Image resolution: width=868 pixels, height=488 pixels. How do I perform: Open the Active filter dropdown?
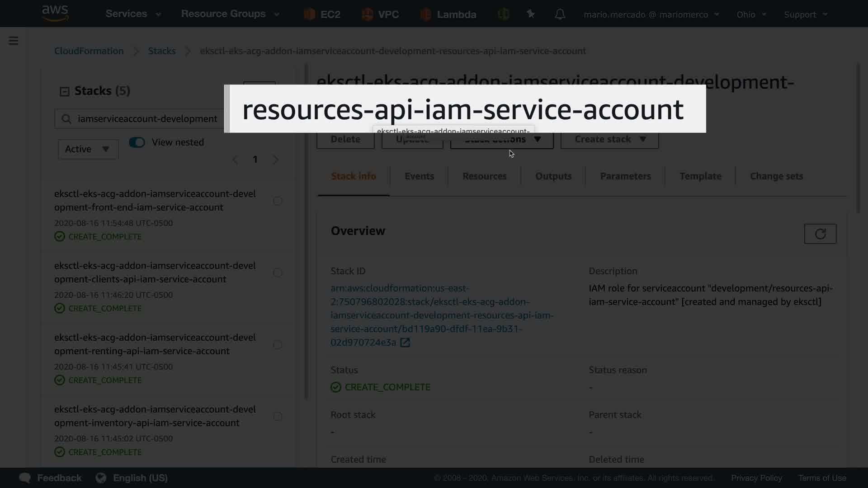click(x=88, y=149)
